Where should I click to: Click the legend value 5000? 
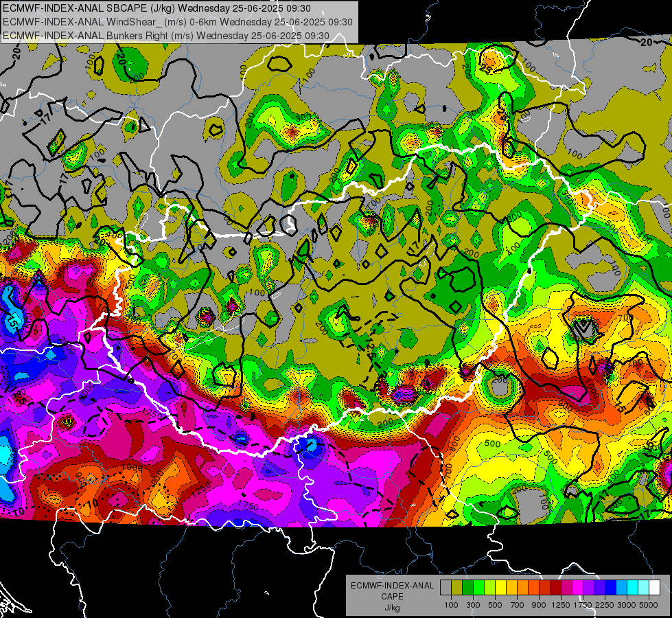[649, 605]
